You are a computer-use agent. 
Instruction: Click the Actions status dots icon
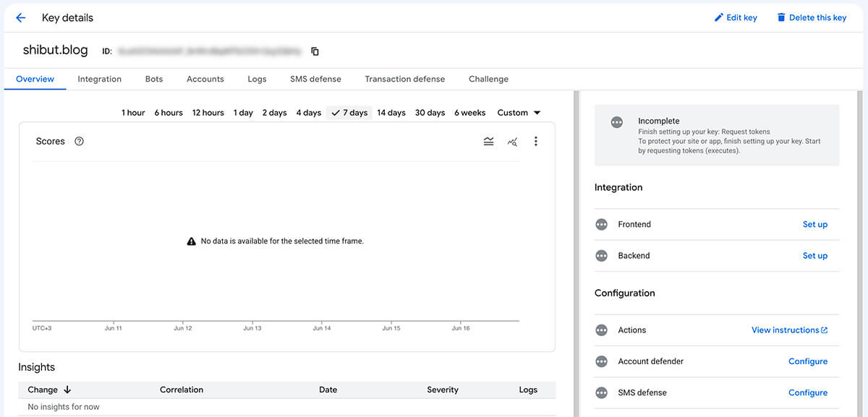tap(601, 330)
